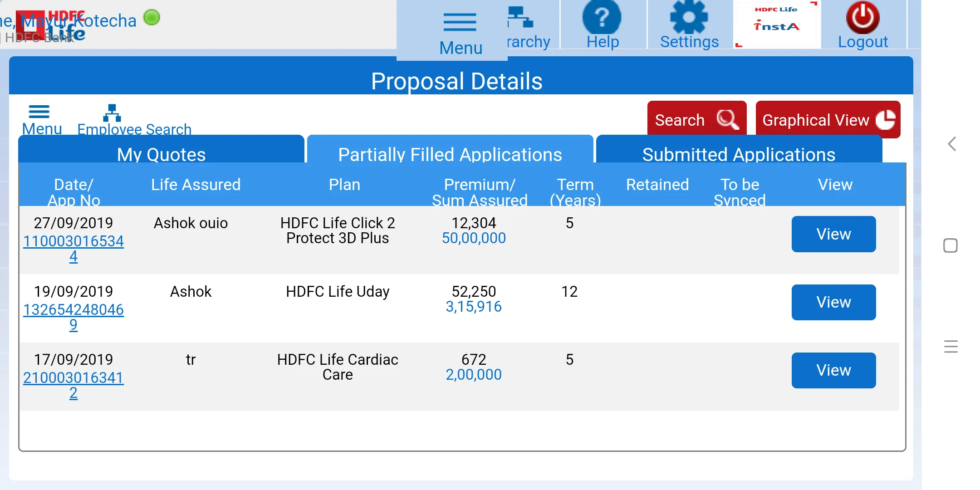Viewport: 980px width, 490px height.
Task: Click the Date/App No column header
Action: [x=73, y=192]
